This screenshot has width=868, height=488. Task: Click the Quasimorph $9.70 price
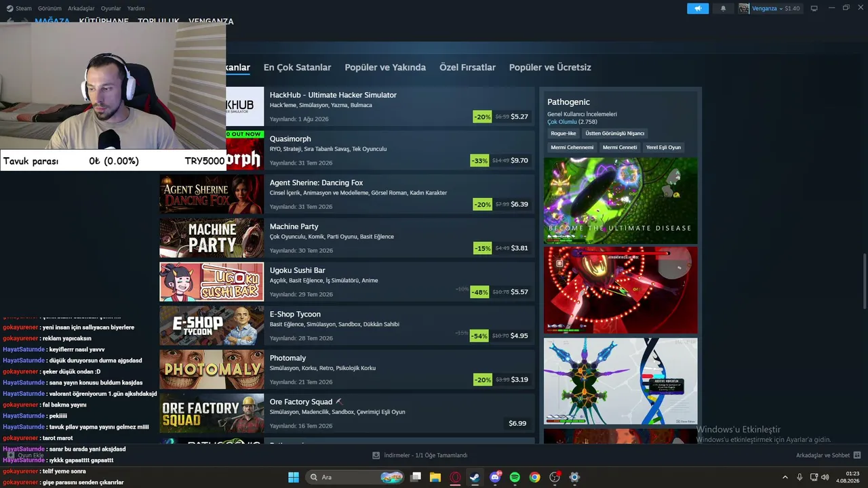coord(519,161)
